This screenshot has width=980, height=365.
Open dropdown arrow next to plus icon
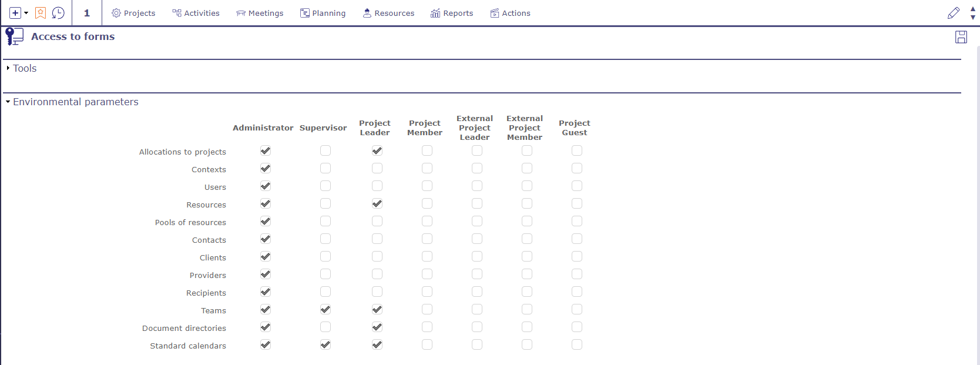click(x=26, y=13)
